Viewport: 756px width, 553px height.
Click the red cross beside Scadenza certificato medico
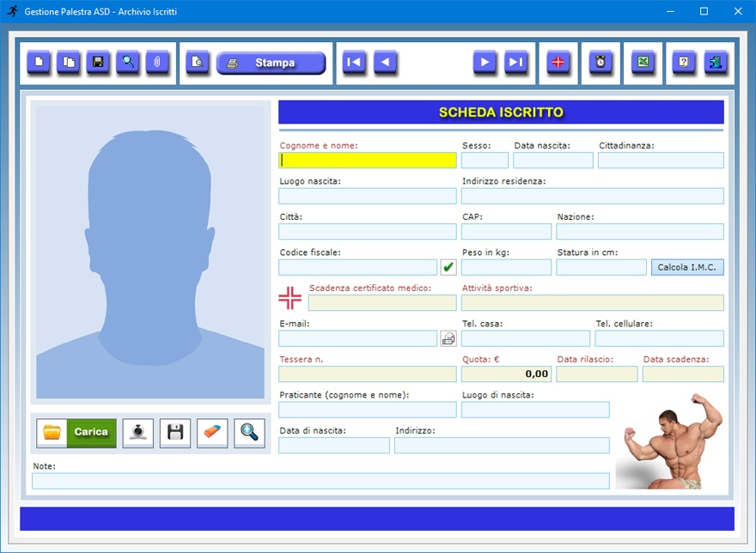290,298
